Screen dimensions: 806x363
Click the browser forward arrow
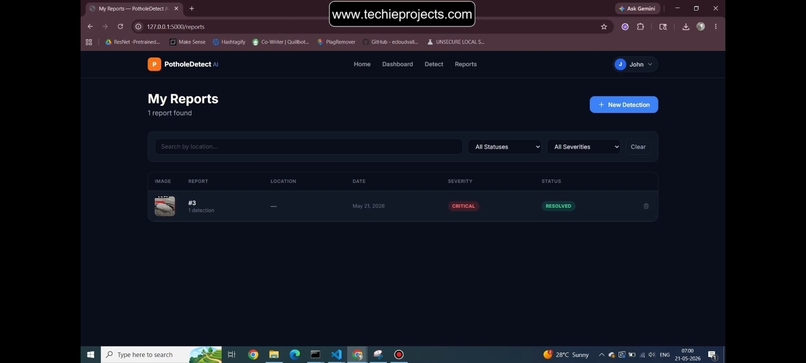click(x=105, y=27)
